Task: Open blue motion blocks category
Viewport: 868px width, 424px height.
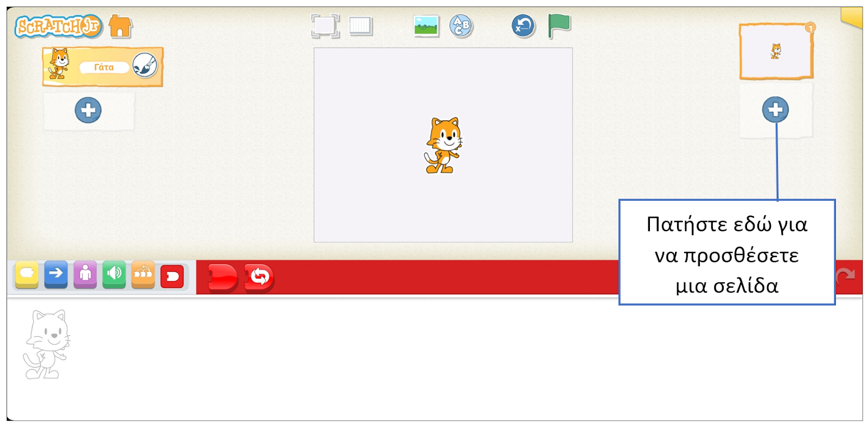Action: click(x=56, y=274)
